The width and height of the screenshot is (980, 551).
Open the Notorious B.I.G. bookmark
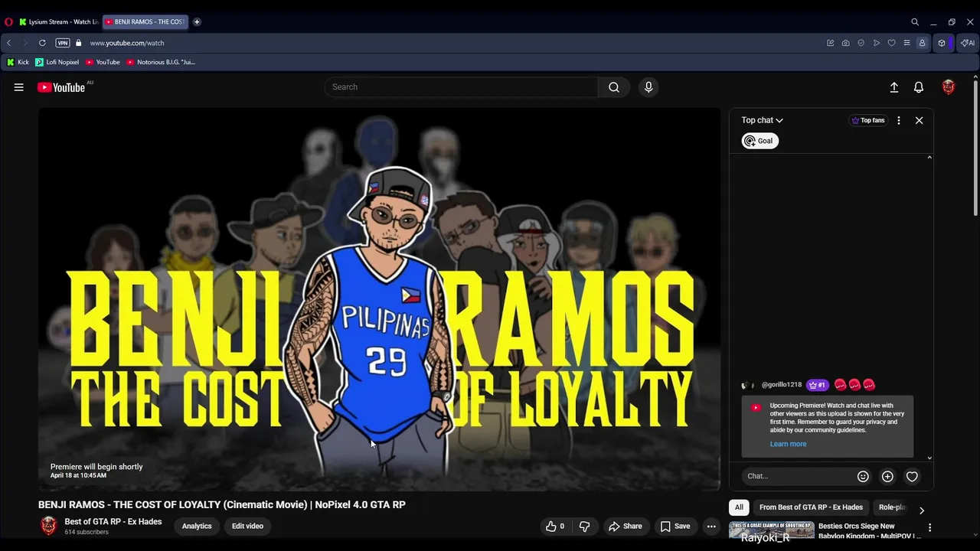(x=161, y=62)
